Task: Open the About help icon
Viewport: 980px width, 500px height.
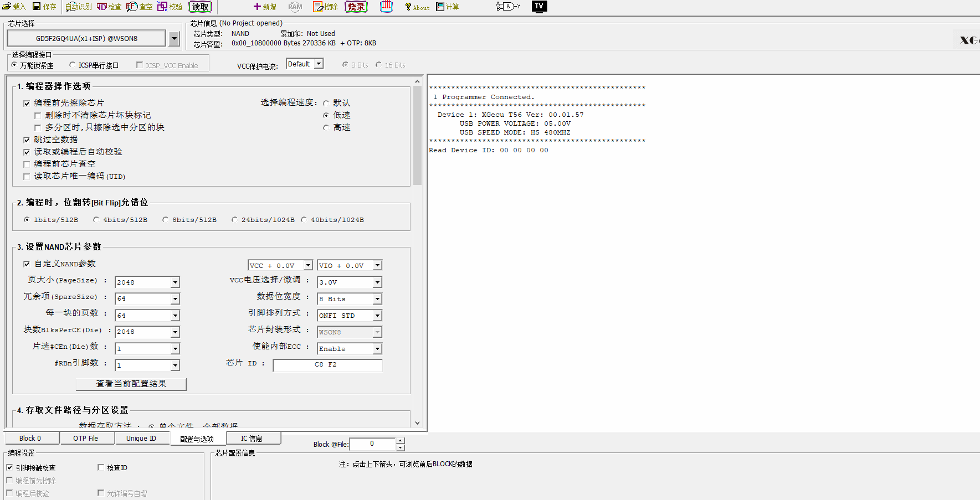Action: pos(417,7)
